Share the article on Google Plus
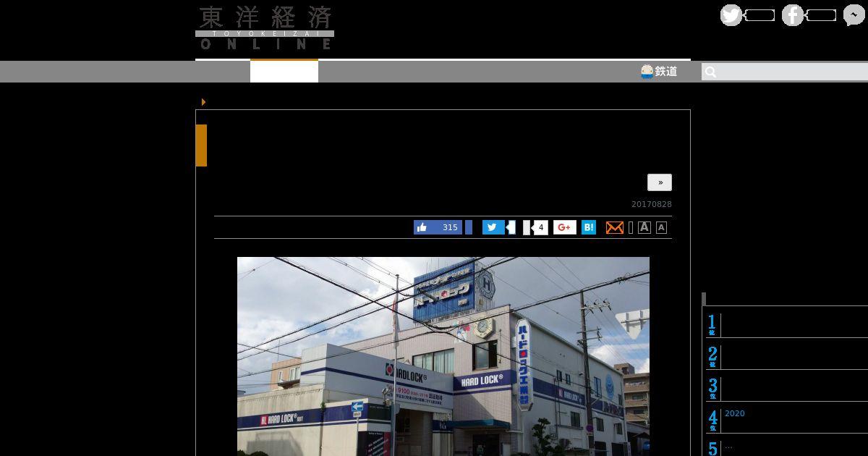 [x=565, y=227]
